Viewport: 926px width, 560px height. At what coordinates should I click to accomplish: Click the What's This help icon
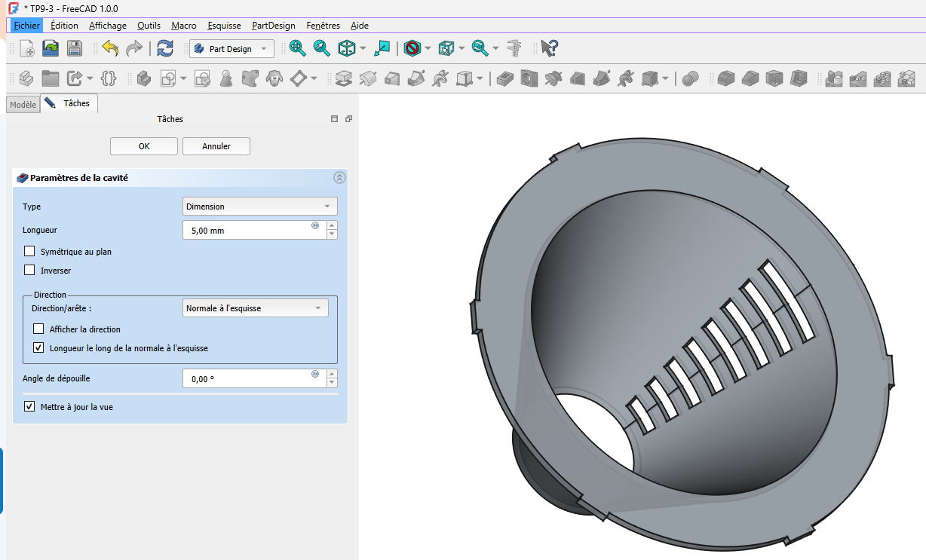pos(550,49)
